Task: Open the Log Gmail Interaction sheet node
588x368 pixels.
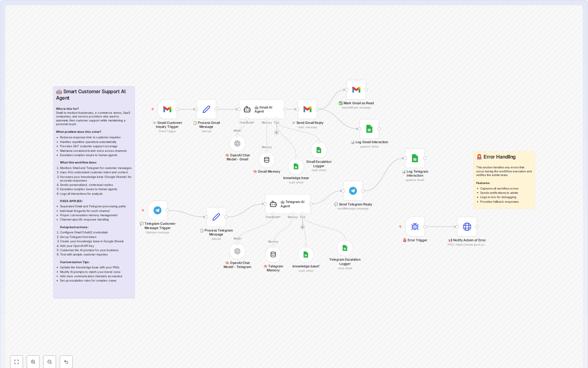Action: click(369, 129)
